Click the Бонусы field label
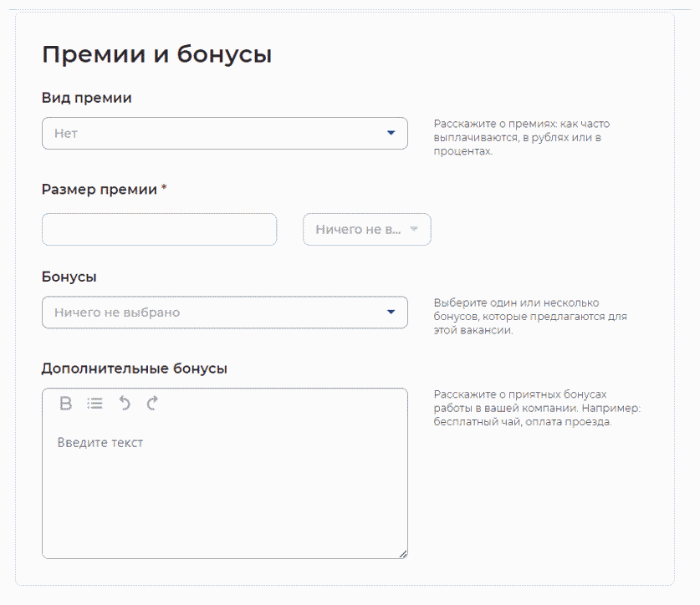The width and height of the screenshot is (700, 605). coord(69,277)
